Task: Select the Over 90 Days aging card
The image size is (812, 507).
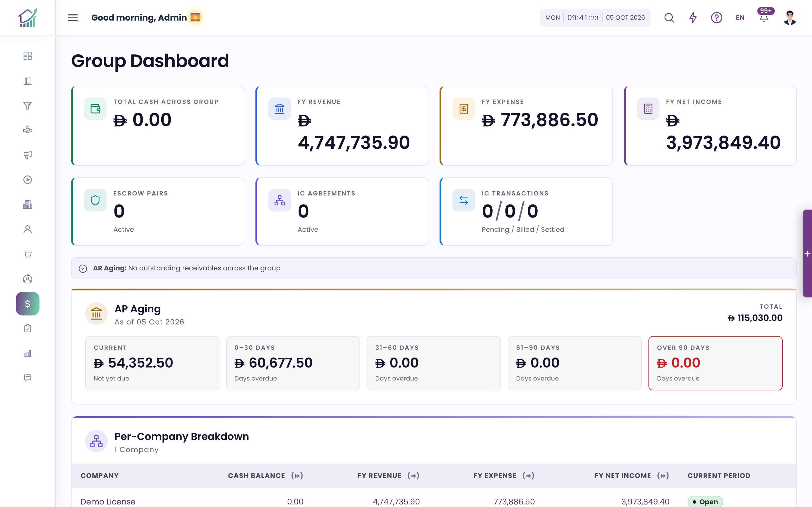Action: [x=715, y=363]
